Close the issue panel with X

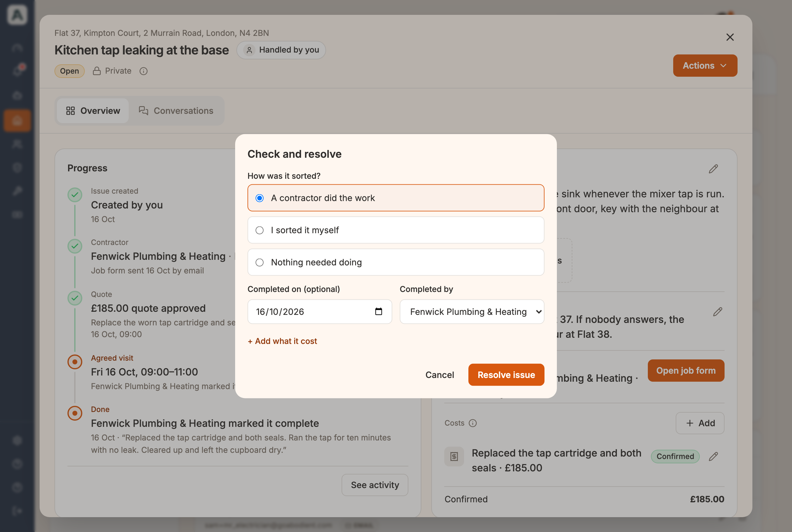tap(730, 37)
